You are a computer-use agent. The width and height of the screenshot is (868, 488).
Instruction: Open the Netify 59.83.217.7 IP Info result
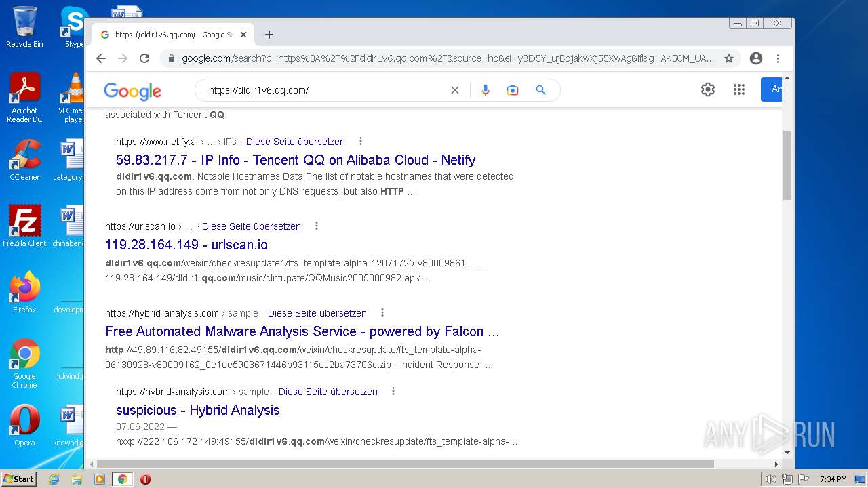[x=296, y=160]
